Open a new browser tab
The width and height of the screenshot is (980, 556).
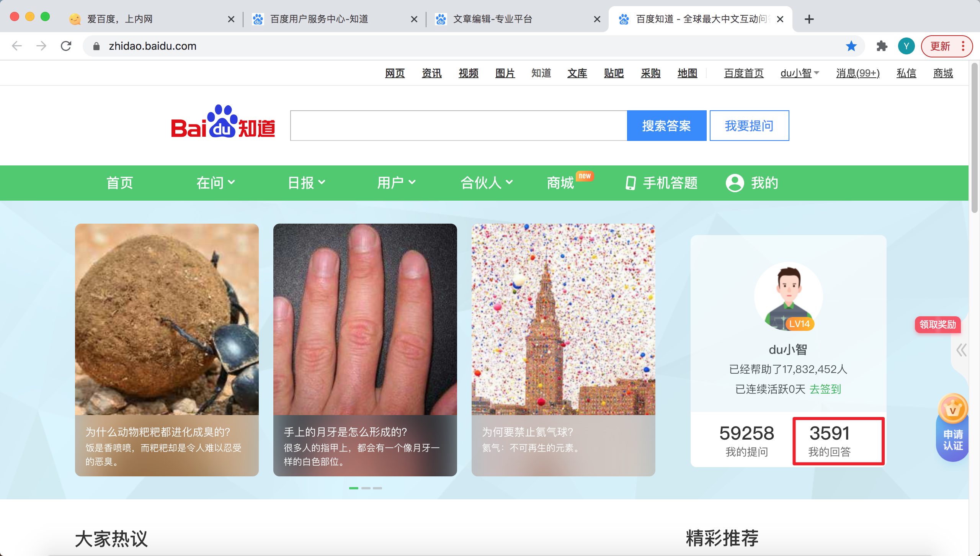point(808,19)
